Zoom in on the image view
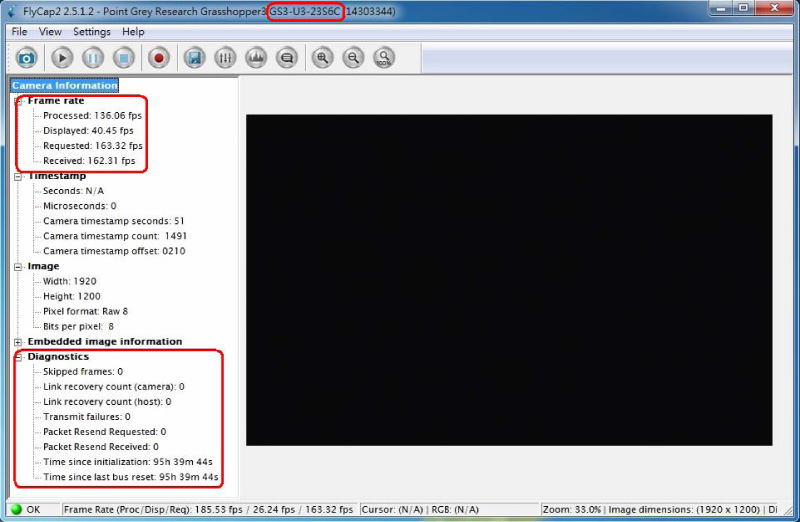This screenshot has height=522, width=800. tap(322, 58)
